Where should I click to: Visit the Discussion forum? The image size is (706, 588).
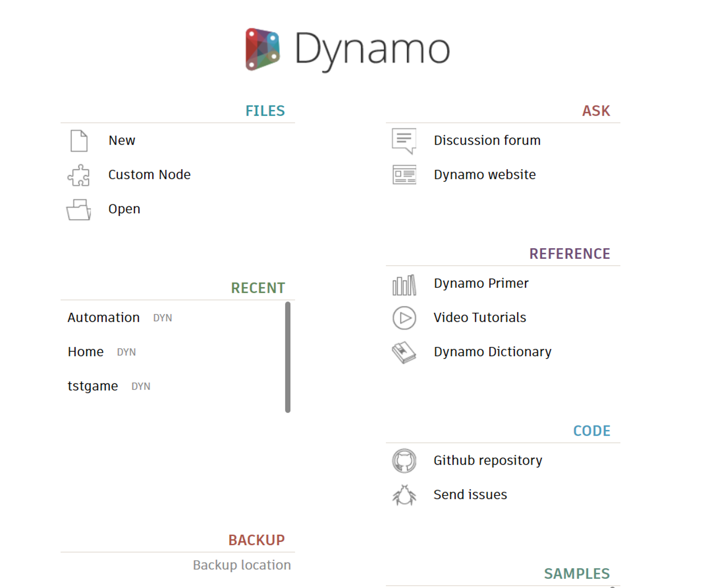point(487,141)
